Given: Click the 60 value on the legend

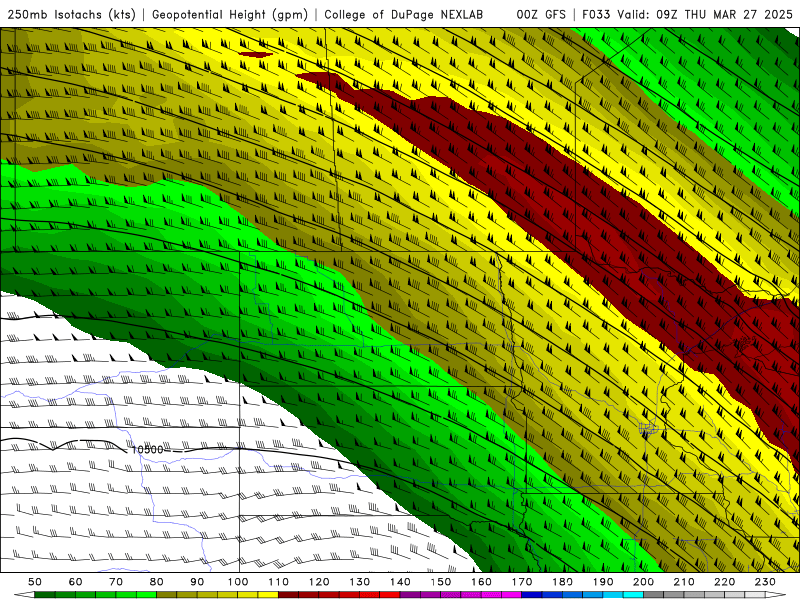Looking at the screenshot, I should [76, 582].
